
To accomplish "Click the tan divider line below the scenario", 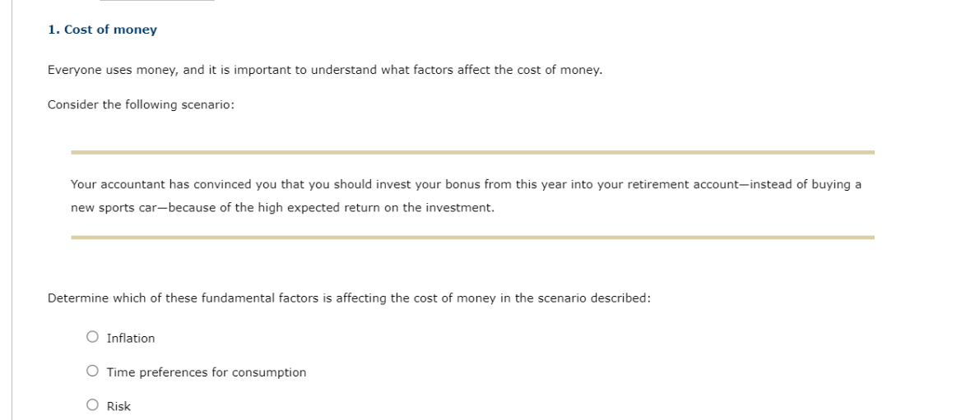I will click(x=472, y=238).
